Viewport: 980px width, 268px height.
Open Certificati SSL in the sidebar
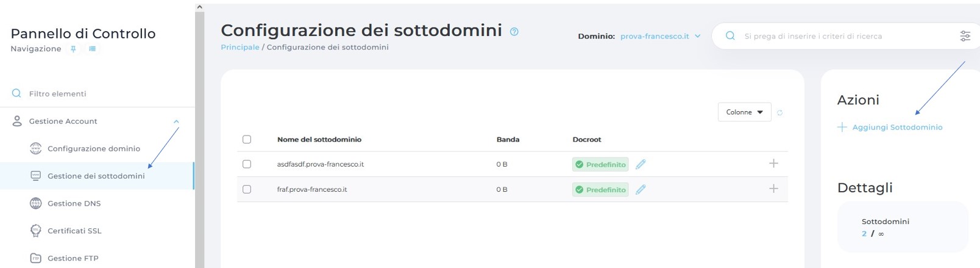click(x=74, y=231)
